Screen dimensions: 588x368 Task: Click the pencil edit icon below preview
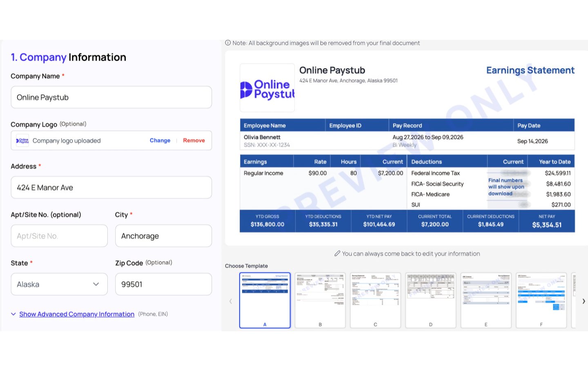click(x=337, y=254)
